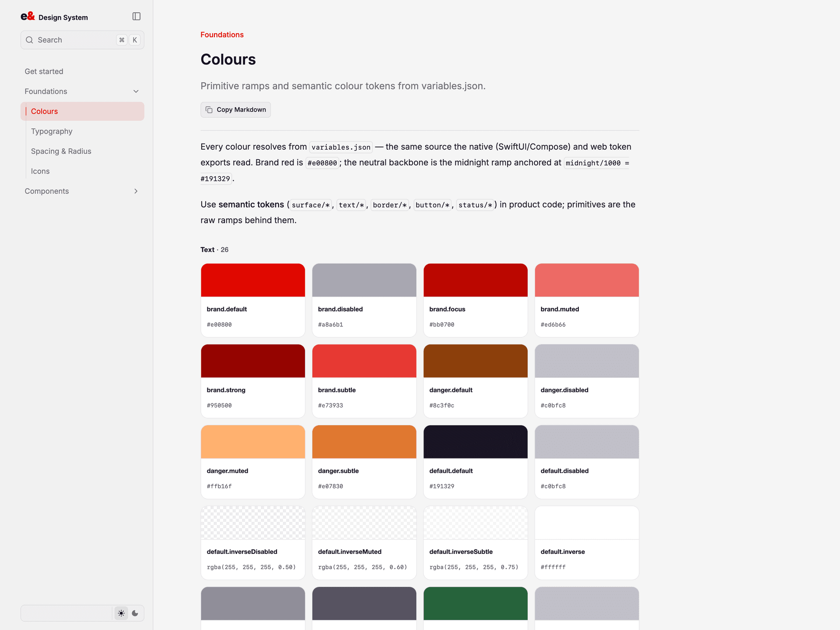Click the #191329 value under default.default
The image size is (840, 630).
point(442,486)
